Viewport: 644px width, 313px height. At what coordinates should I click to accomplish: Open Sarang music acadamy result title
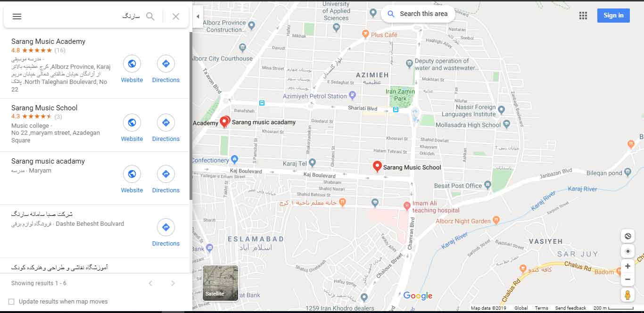[48, 161]
